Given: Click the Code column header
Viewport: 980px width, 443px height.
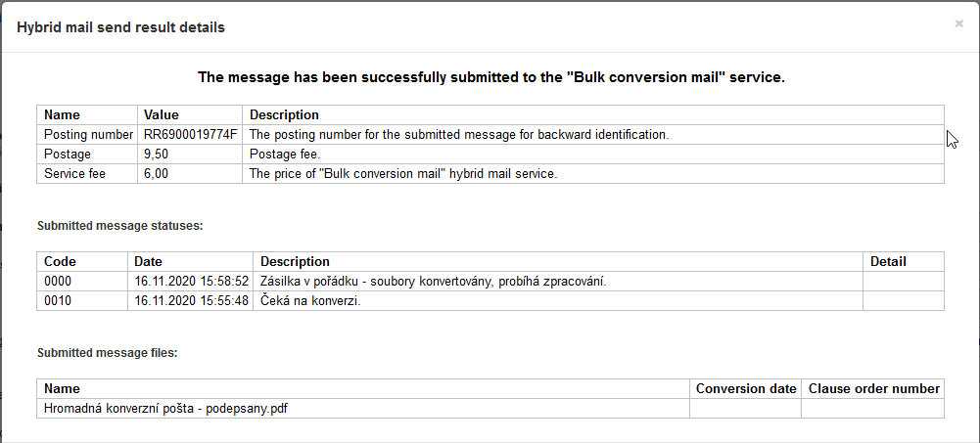Looking at the screenshot, I should 61,262.
